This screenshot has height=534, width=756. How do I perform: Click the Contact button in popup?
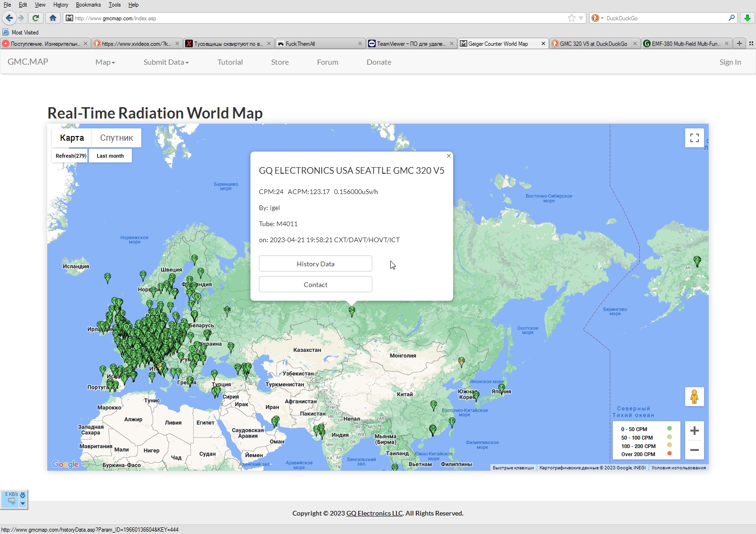(316, 285)
